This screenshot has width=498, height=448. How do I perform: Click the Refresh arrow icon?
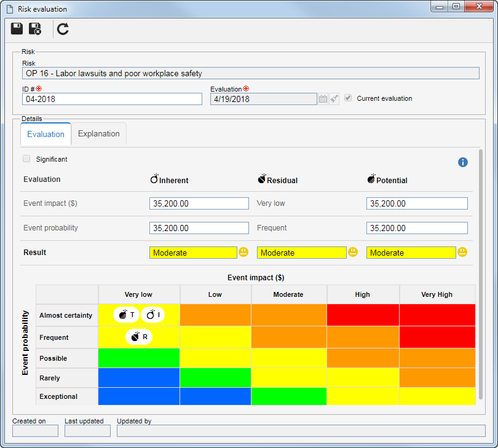click(x=63, y=29)
